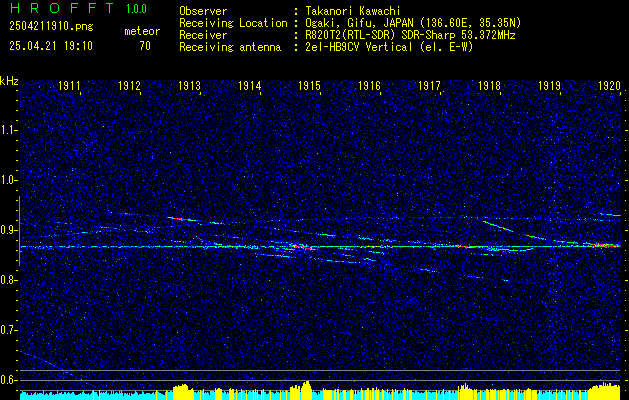The image size is (629, 400).
Task: Click the 0.6 kHz frequency label
Action: click(x=7, y=380)
